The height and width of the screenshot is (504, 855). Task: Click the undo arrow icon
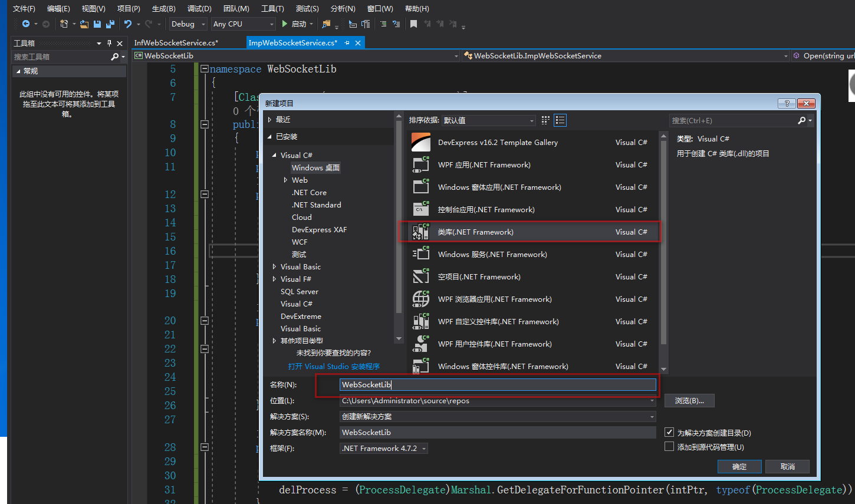click(x=128, y=24)
